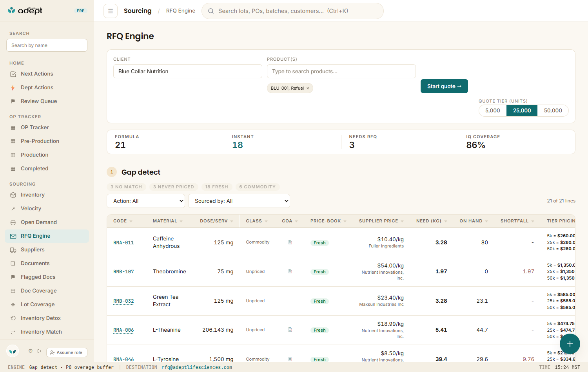Click the RFQ Engine envelope icon
The image size is (588, 372).
tap(13, 236)
